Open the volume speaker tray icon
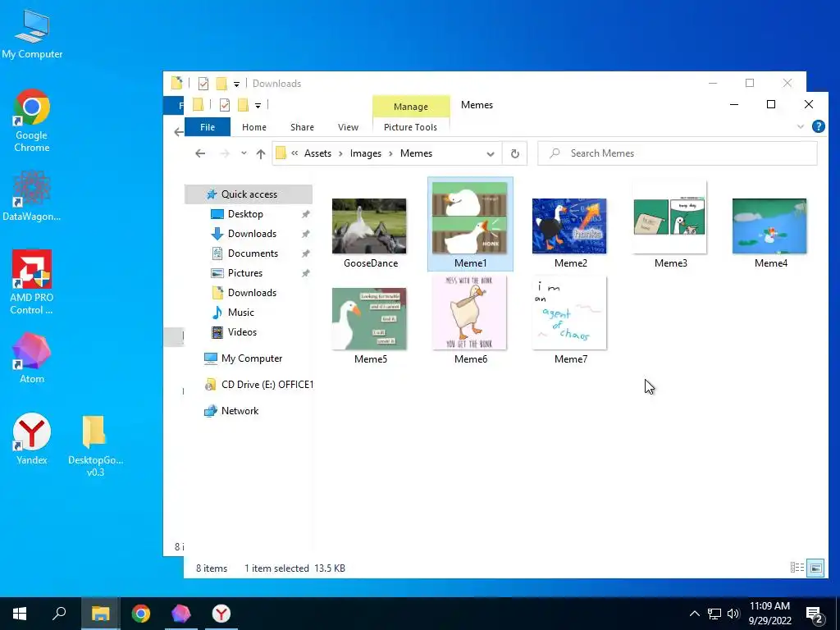 point(733,614)
